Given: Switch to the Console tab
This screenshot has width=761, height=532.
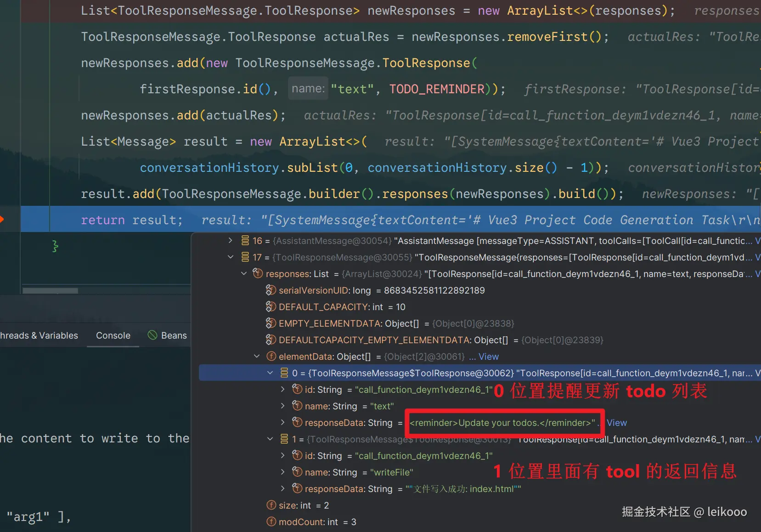Looking at the screenshot, I should [113, 335].
